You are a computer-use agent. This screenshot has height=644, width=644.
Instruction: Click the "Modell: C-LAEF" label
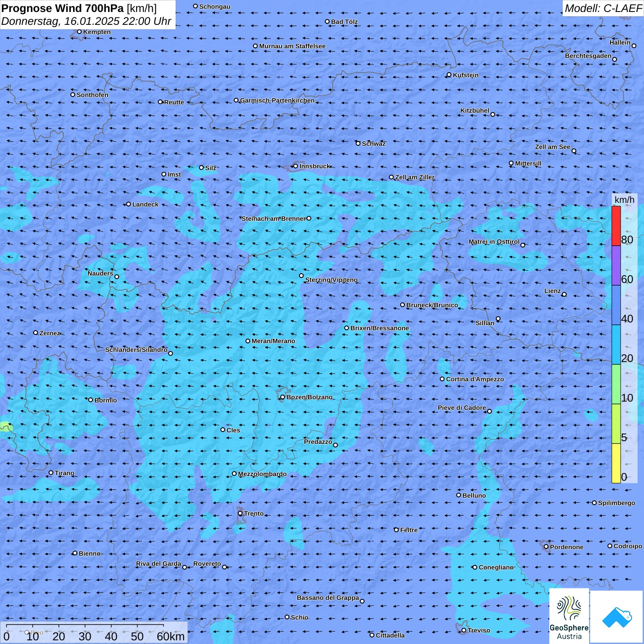(603, 8)
